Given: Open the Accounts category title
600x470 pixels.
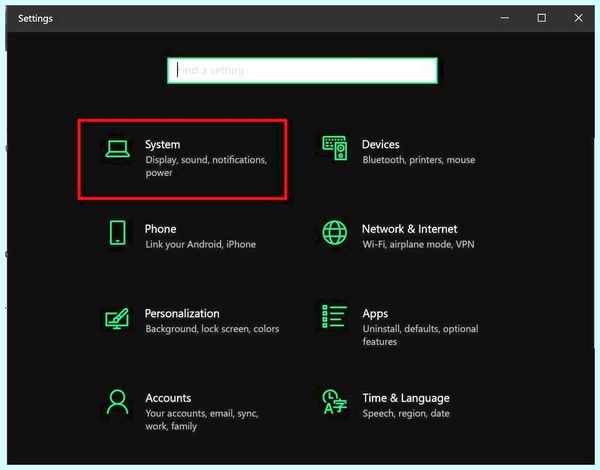Looking at the screenshot, I should [x=168, y=398].
